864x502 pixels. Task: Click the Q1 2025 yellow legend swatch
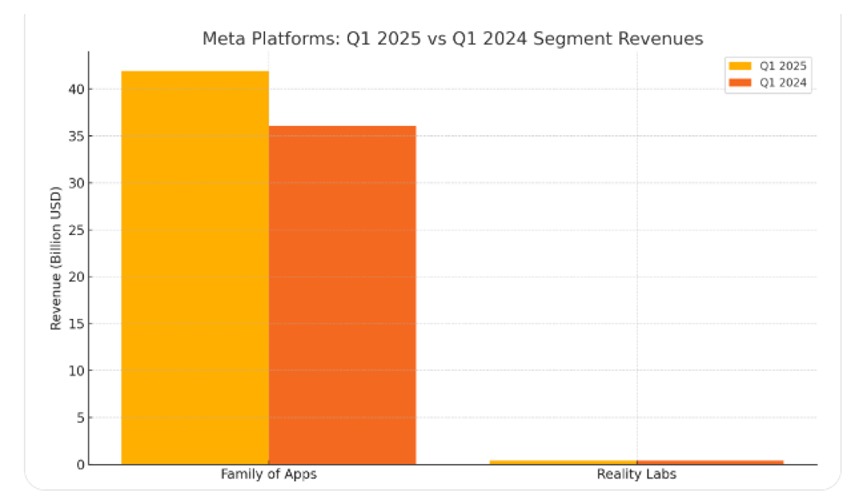tap(740, 66)
